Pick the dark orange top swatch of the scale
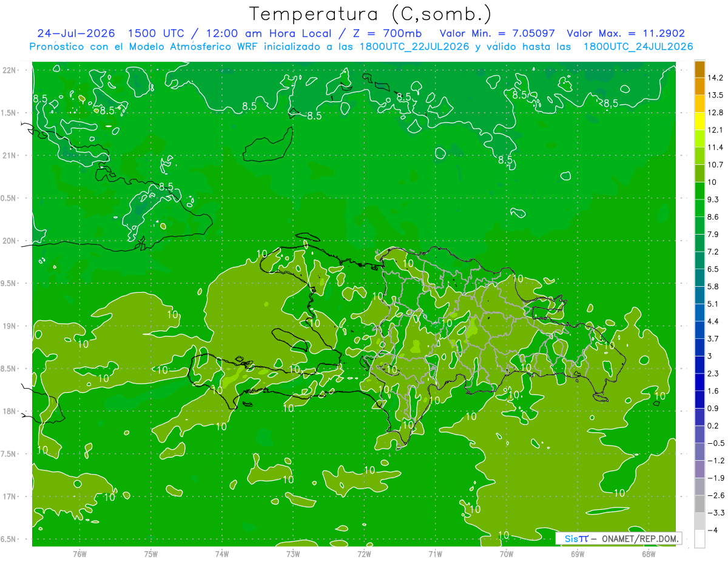The width and height of the screenshot is (728, 562). point(699,69)
